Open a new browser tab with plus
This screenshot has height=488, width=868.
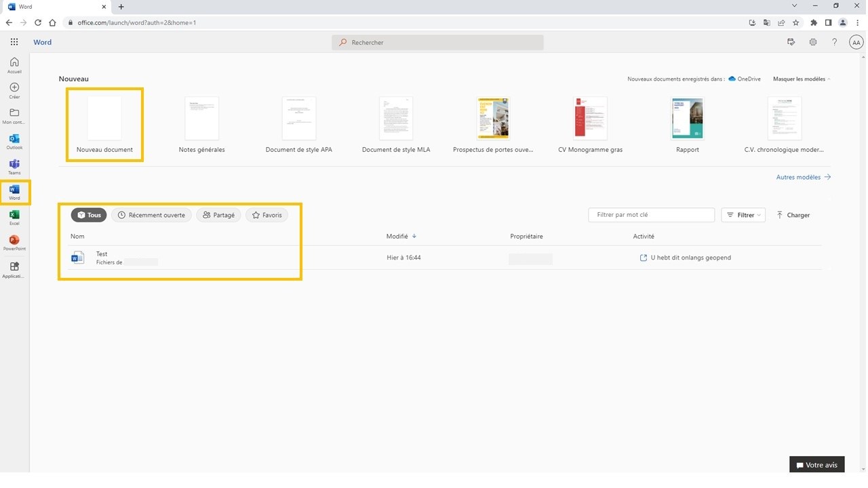point(121,7)
